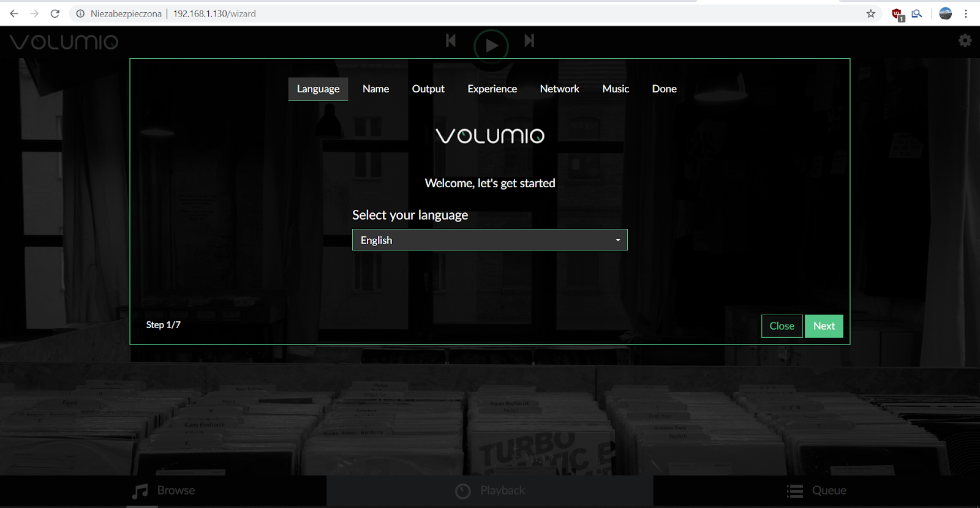This screenshot has height=508, width=980.
Task: Open the Network wizard tab
Action: (560, 89)
